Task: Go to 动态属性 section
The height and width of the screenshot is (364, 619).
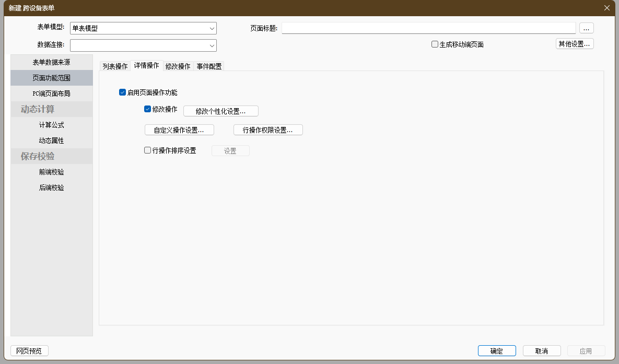Action: [x=51, y=140]
